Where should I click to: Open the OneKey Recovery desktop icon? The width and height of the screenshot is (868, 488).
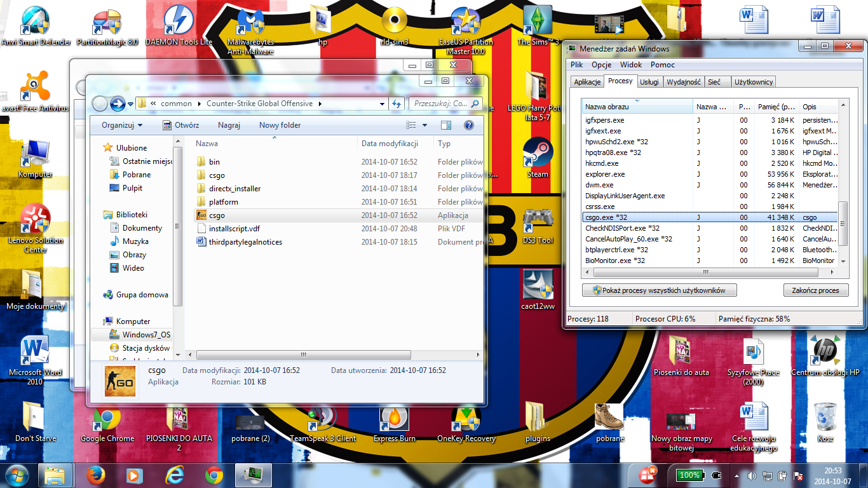coord(466,424)
